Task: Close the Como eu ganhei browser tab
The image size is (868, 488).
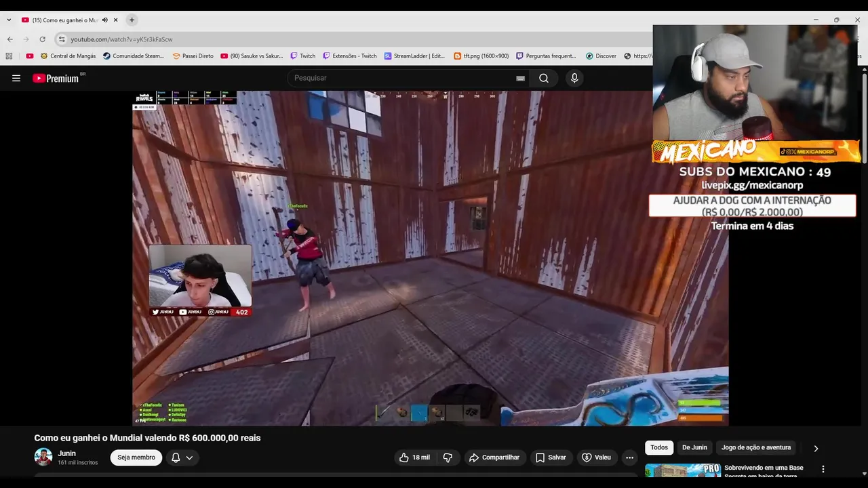Action: click(x=115, y=20)
